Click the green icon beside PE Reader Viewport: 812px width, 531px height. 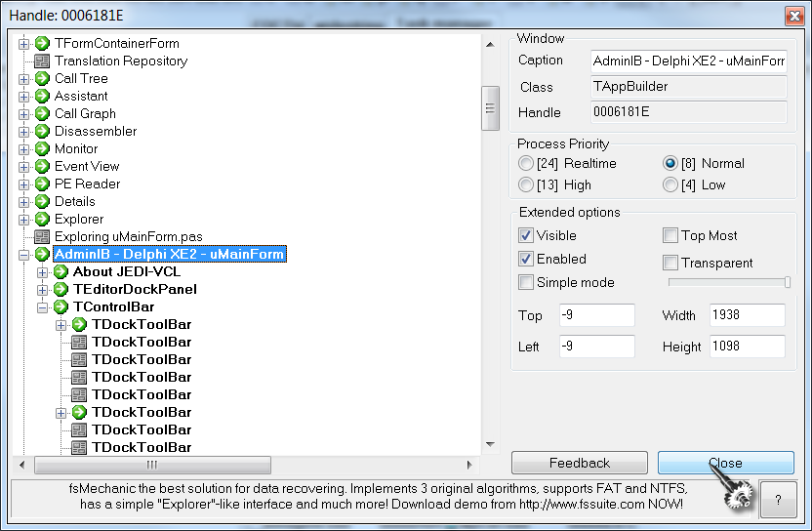pyautogui.click(x=42, y=184)
